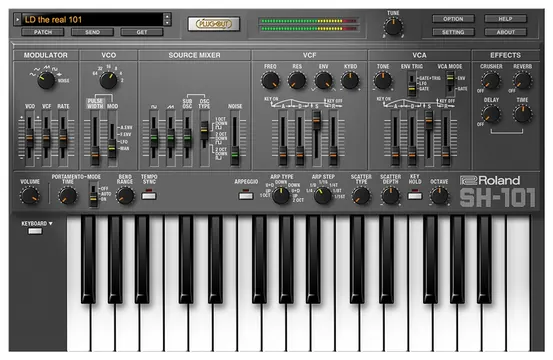This screenshot has height=360, width=553.
Task: Click the VCO range knob
Action: [x=108, y=80]
